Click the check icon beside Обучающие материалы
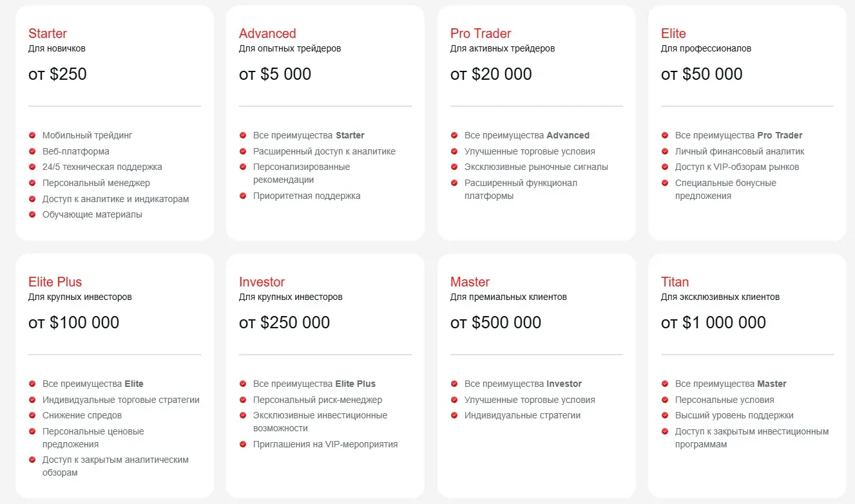The width and height of the screenshot is (855, 504). (x=32, y=214)
